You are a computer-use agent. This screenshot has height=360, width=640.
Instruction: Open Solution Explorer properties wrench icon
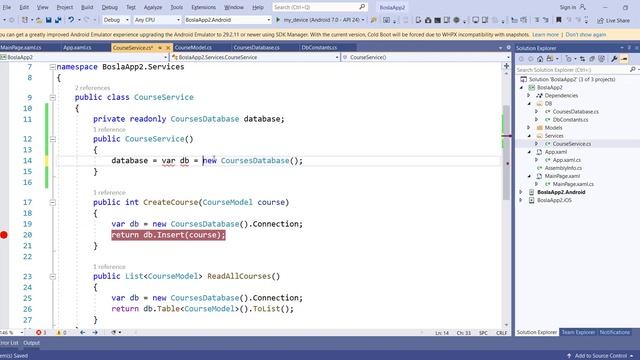614,59
